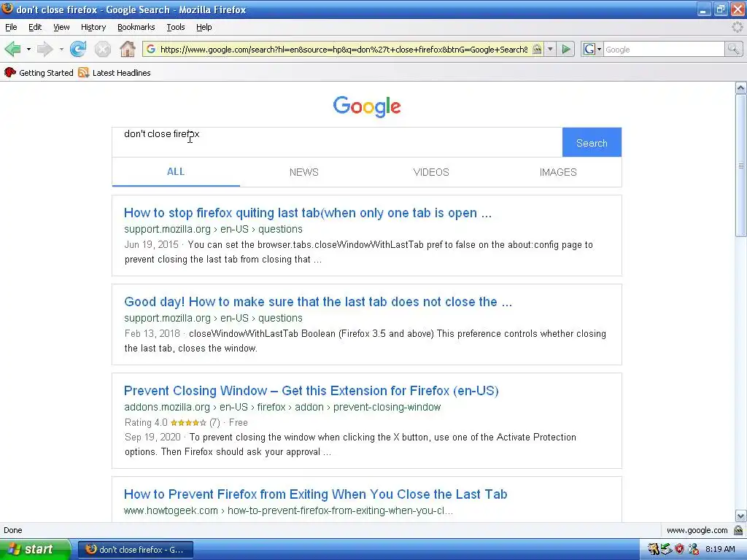Switch to the NEWS results tab

pyautogui.click(x=304, y=172)
